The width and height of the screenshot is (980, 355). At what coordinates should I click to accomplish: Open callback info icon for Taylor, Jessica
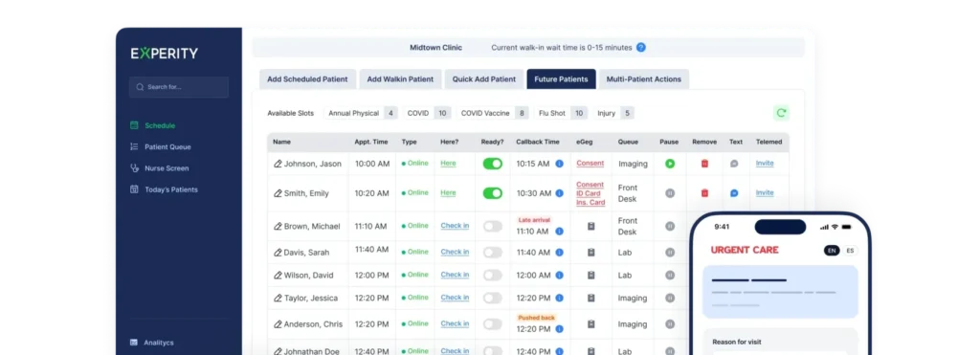pos(559,299)
